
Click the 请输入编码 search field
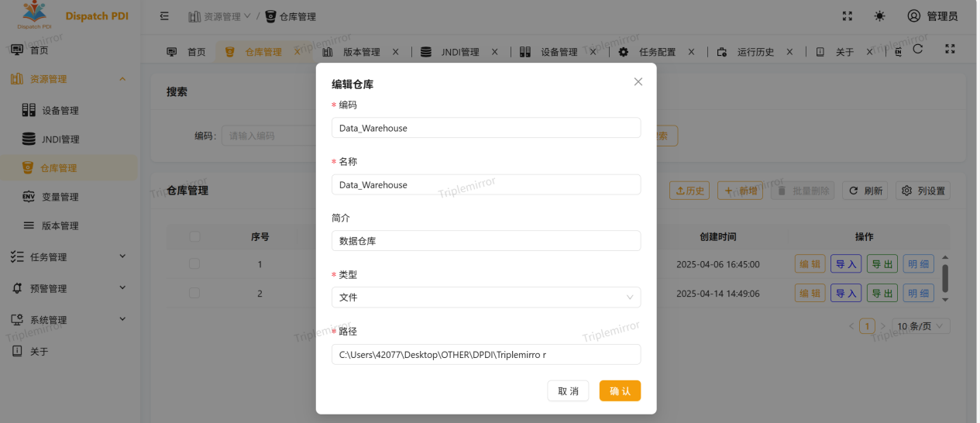tap(269, 136)
